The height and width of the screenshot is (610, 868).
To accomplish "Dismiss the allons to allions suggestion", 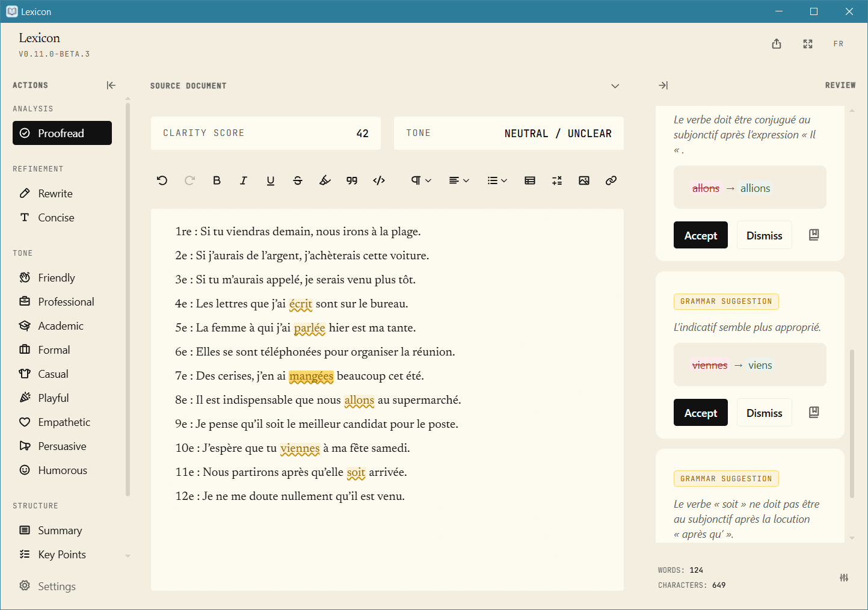I will (764, 235).
